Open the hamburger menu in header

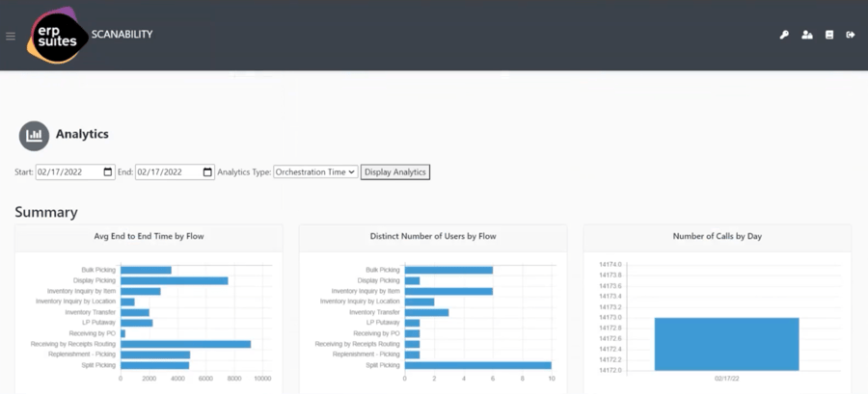tap(11, 37)
